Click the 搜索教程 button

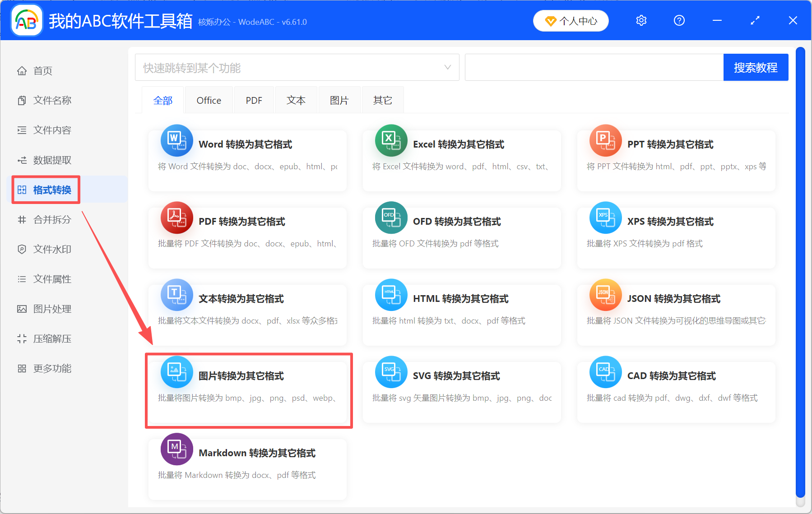point(755,68)
